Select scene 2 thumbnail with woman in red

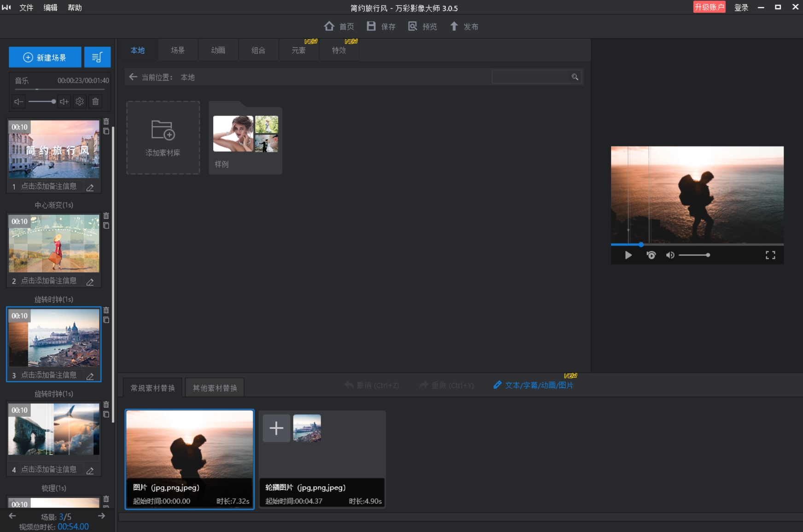coord(54,243)
